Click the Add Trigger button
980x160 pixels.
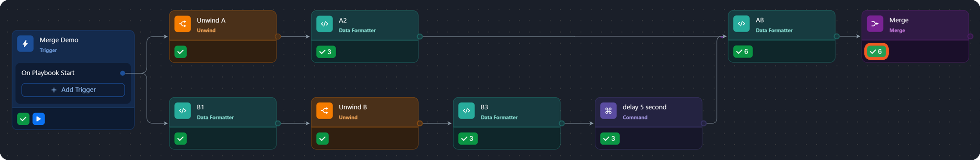point(73,90)
